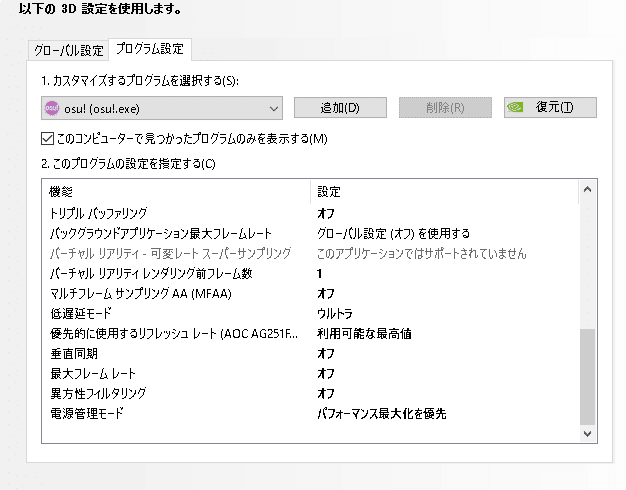Click greyed バーチャル リアリティ - 可変レート スーパーサンプリング row
Viewport: 626px width, 490px height.
(311, 254)
